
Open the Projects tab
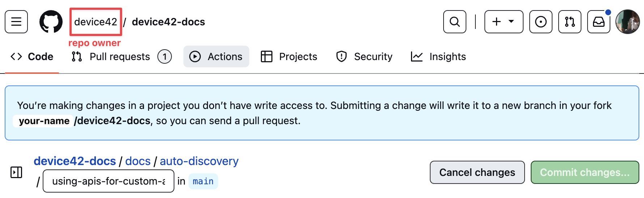(289, 57)
